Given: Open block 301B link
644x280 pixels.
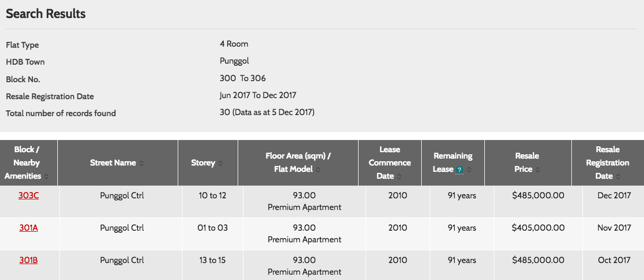Looking at the screenshot, I should (29, 260).
